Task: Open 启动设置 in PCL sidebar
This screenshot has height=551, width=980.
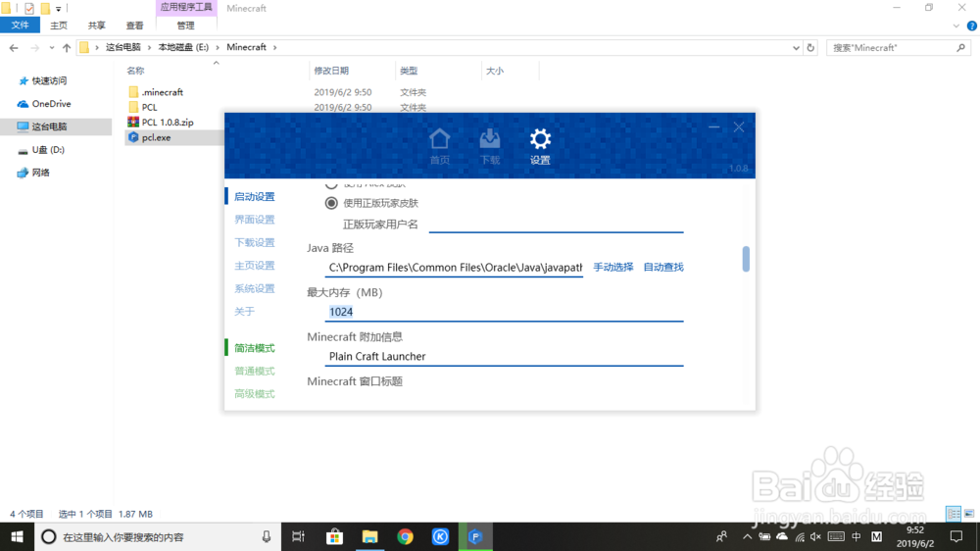Action: (255, 196)
